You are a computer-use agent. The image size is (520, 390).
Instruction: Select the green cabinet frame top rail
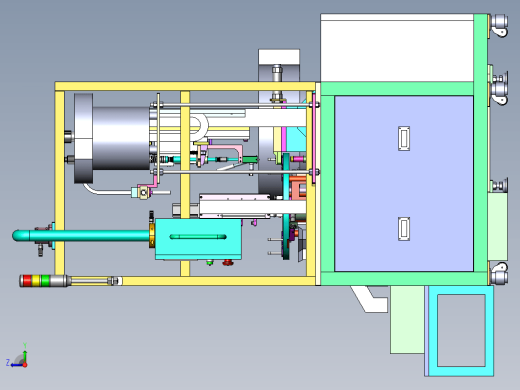click(x=397, y=89)
